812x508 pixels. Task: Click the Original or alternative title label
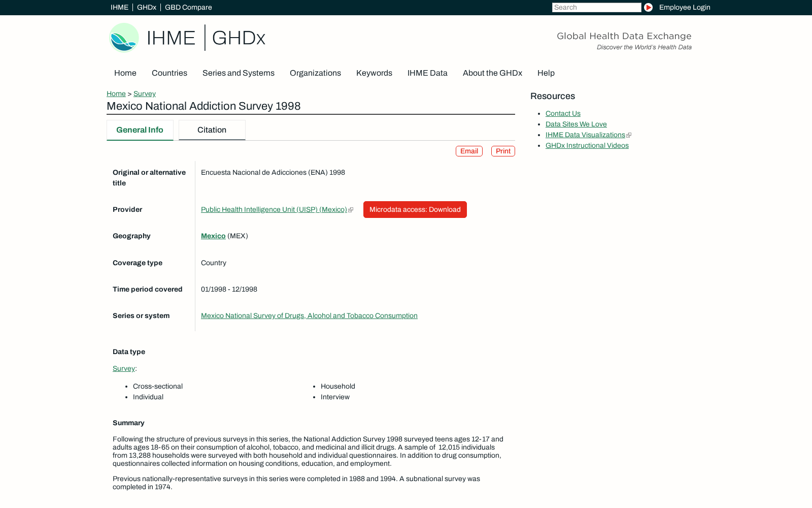(149, 178)
